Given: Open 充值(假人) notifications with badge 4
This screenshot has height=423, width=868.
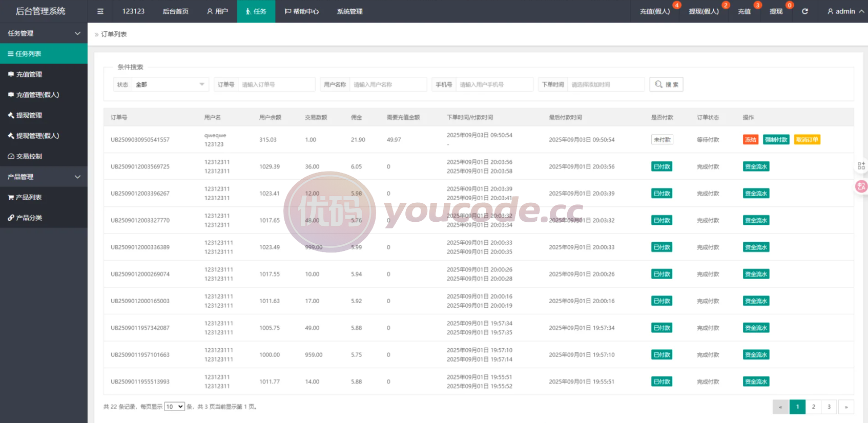Looking at the screenshot, I should pyautogui.click(x=655, y=11).
